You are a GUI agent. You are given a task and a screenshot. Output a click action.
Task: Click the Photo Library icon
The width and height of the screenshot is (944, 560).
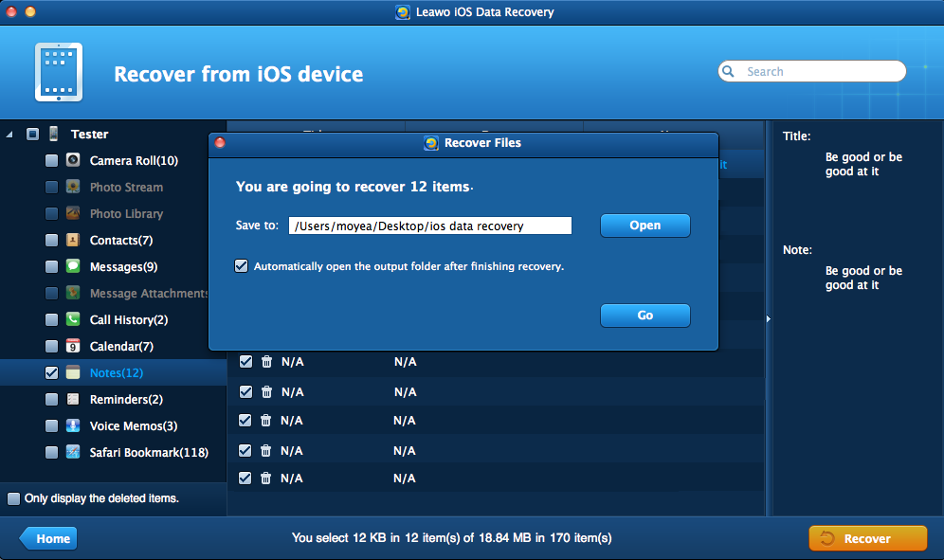pyautogui.click(x=73, y=213)
